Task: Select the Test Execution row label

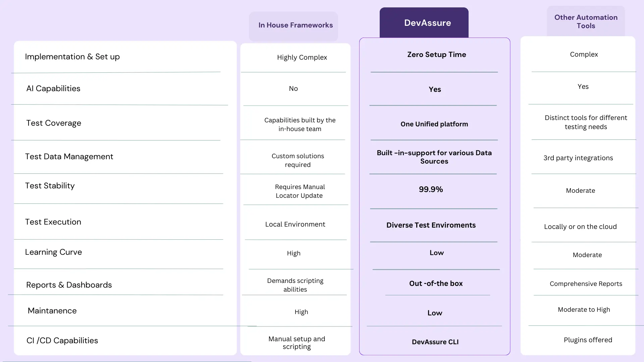Action: point(53,222)
